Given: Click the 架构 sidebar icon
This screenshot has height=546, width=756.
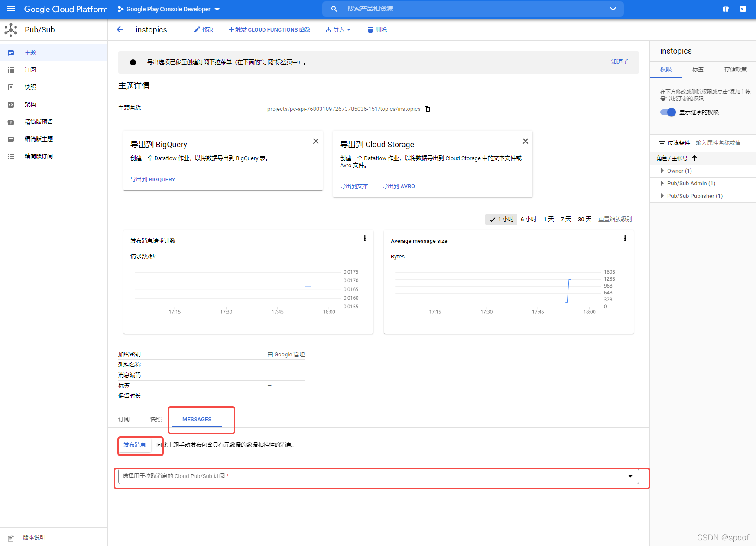Looking at the screenshot, I should click(x=11, y=104).
